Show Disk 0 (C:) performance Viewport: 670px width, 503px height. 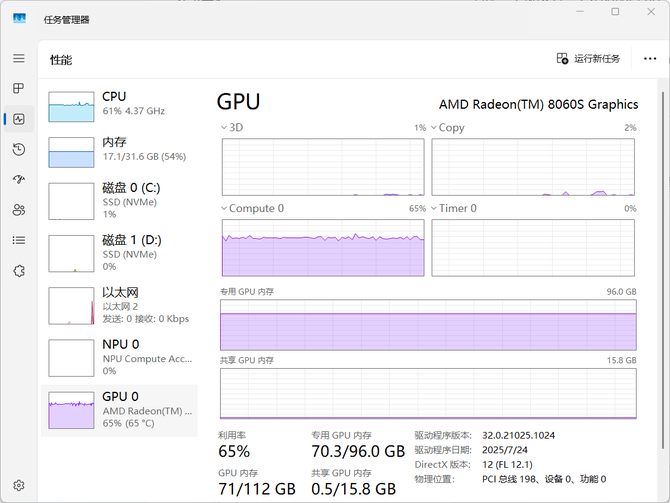119,200
